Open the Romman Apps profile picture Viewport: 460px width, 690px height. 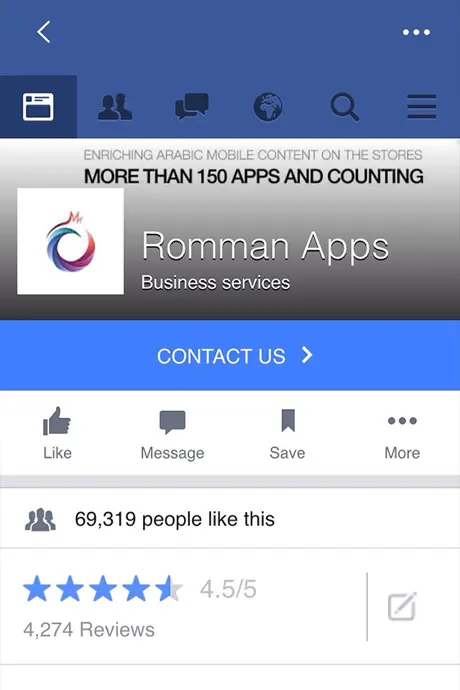(70, 241)
